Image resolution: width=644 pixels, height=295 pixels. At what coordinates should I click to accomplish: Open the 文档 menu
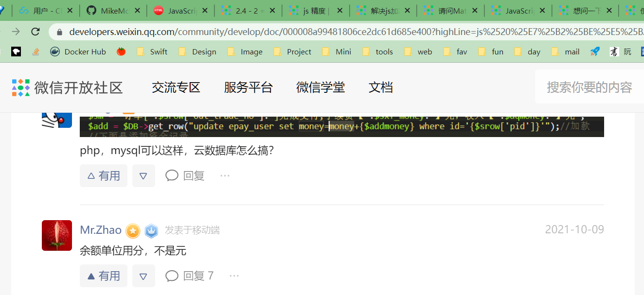[381, 87]
